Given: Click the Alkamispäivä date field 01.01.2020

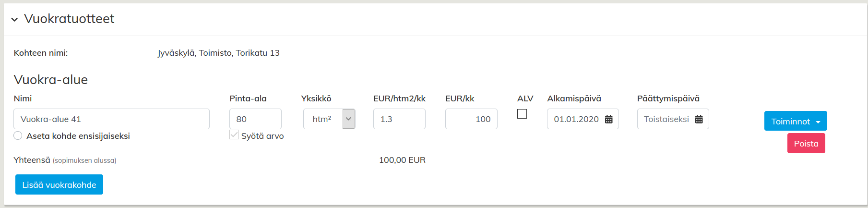Looking at the screenshot, I should coord(576,119).
